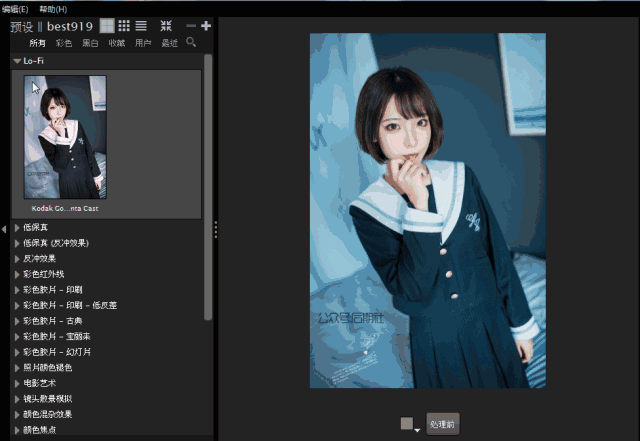Select the 最近 presets filter tab

click(169, 43)
